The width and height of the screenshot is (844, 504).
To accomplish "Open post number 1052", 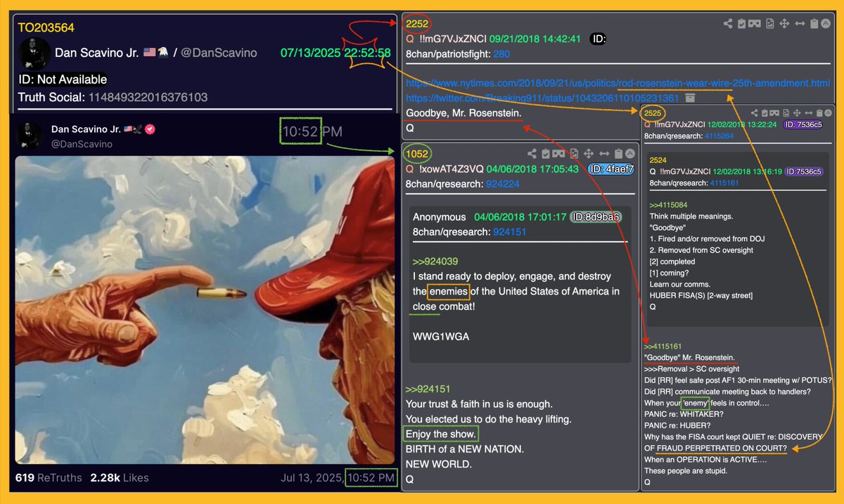I will (417, 154).
